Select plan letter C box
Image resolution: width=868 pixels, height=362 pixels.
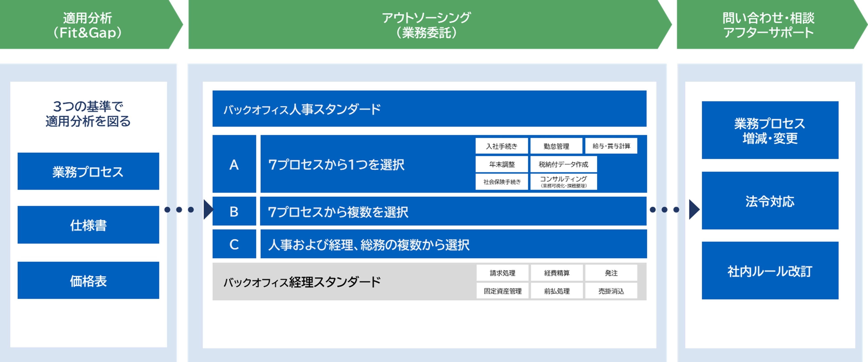coord(234,244)
